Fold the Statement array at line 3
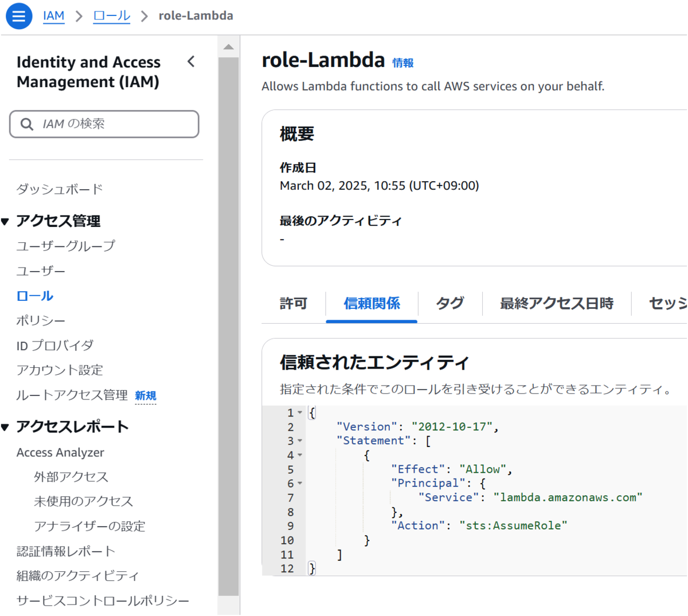The height and width of the screenshot is (616, 688). tap(300, 441)
